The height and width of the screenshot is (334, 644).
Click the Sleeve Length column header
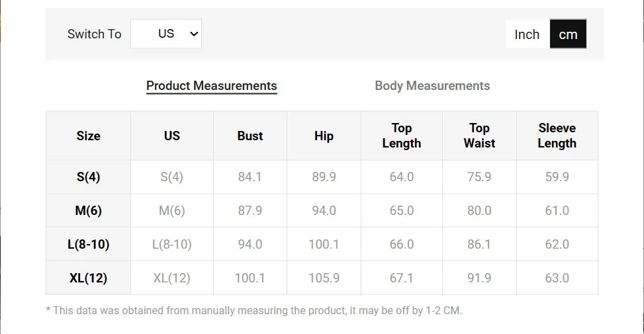pyautogui.click(x=557, y=136)
